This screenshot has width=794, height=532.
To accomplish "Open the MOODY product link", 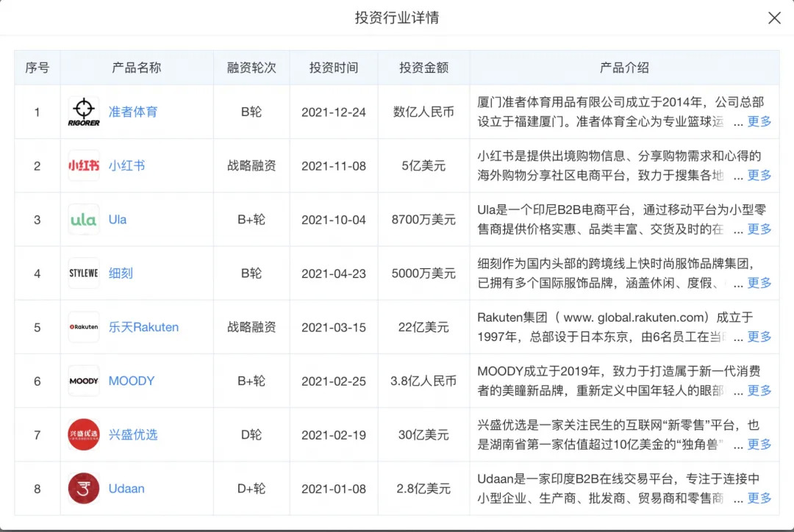I will (x=131, y=381).
